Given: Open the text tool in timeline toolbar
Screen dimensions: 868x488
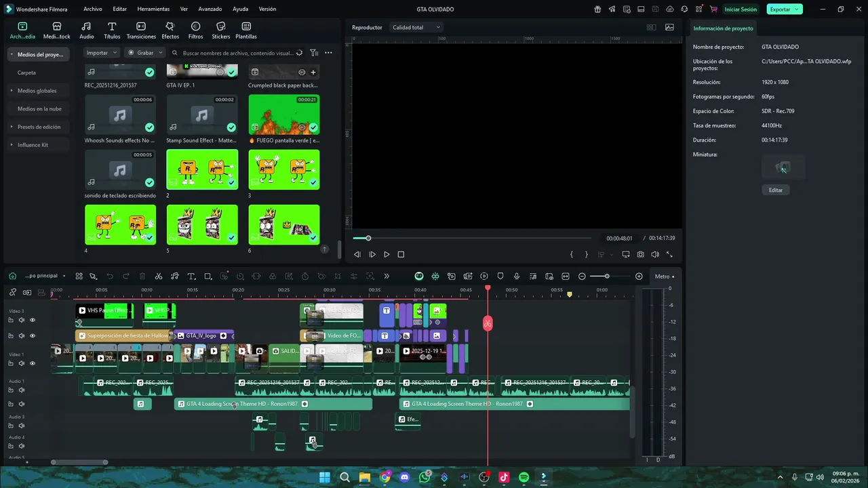Looking at the screenshot, I should point(191,277).
